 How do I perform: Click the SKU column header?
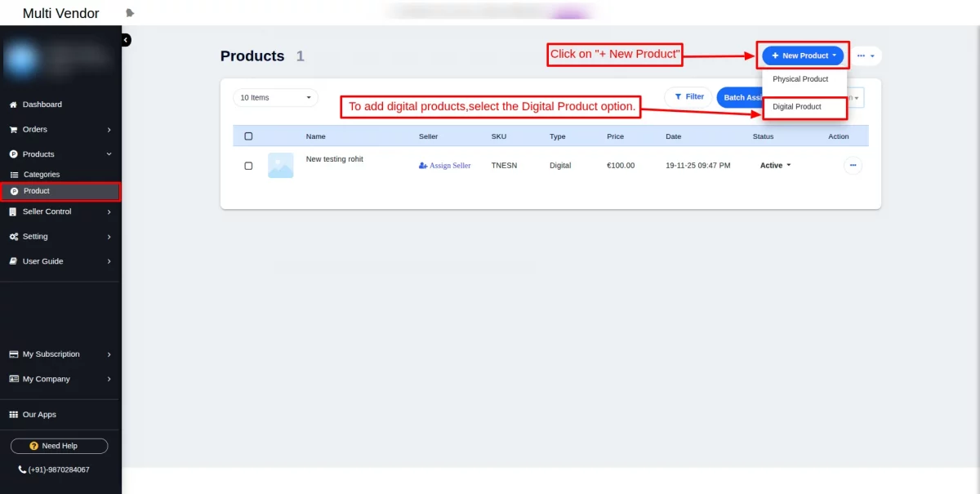[499, 136]
